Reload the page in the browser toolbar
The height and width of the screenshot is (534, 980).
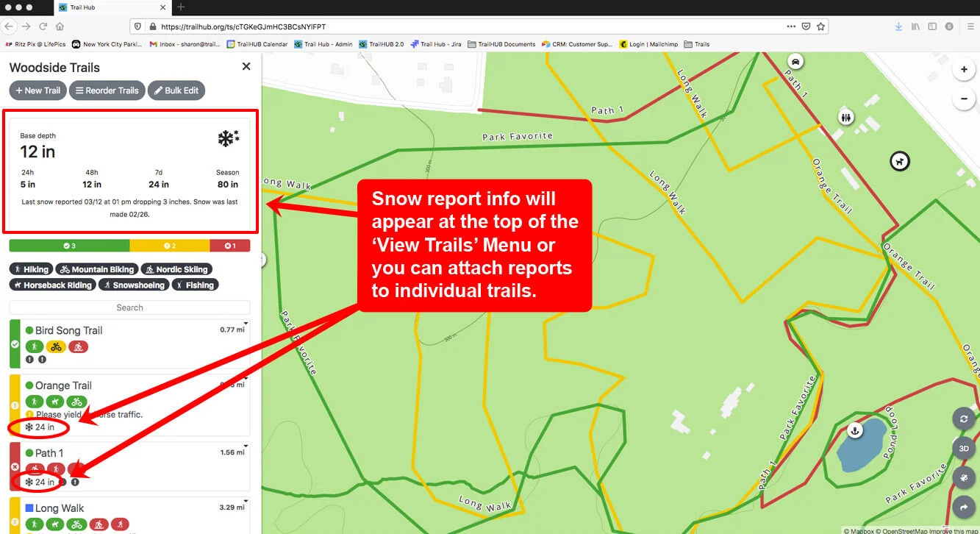click(43, 26)
